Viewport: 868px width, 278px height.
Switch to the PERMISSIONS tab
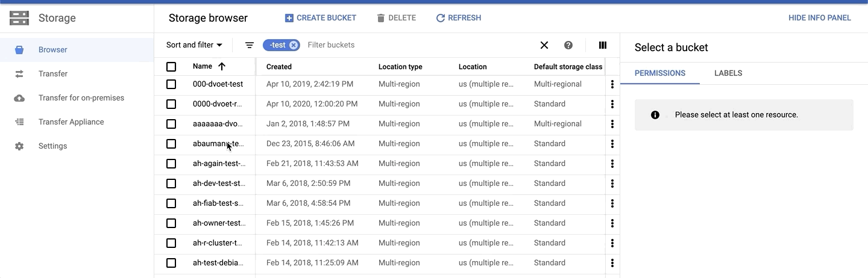point(660,73)
